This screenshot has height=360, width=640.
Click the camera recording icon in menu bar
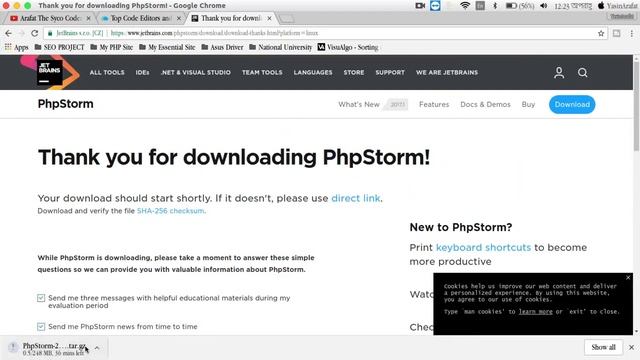pos(420,6)
